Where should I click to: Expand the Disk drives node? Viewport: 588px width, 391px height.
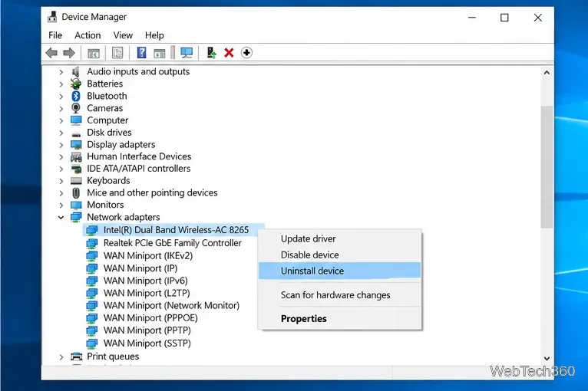[61, 133]
